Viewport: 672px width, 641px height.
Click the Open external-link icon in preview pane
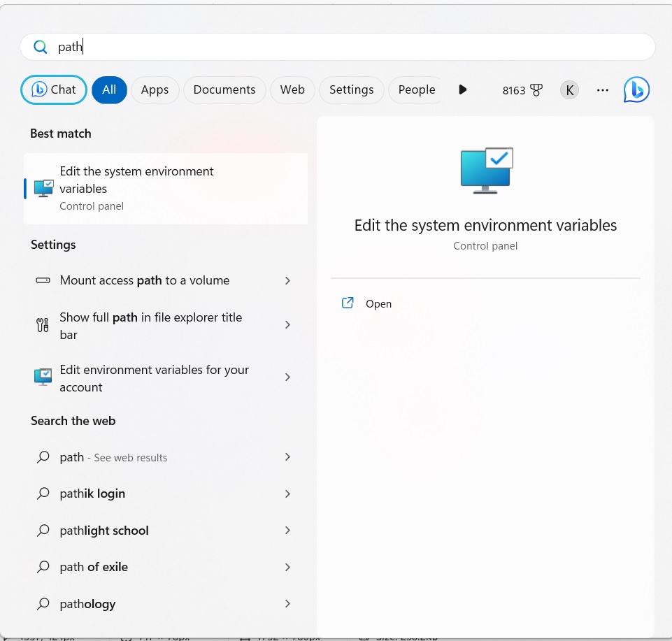point(348,303)
